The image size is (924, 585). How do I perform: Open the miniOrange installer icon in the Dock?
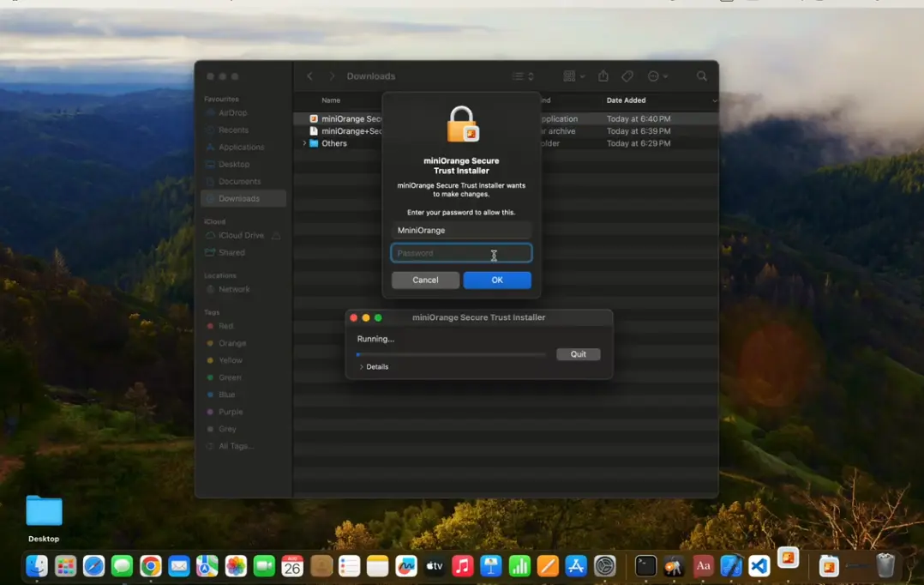787,566
